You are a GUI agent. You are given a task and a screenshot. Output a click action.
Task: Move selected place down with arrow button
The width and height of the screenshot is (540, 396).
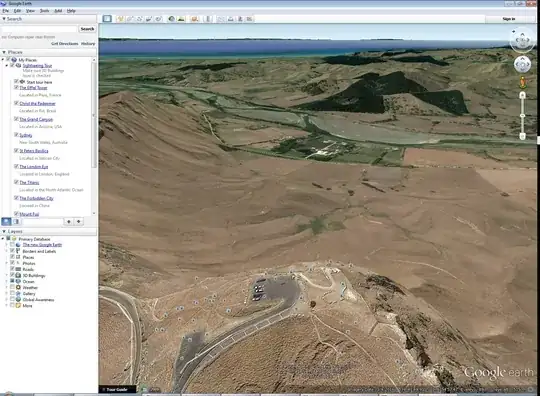[x=79, y=221]
